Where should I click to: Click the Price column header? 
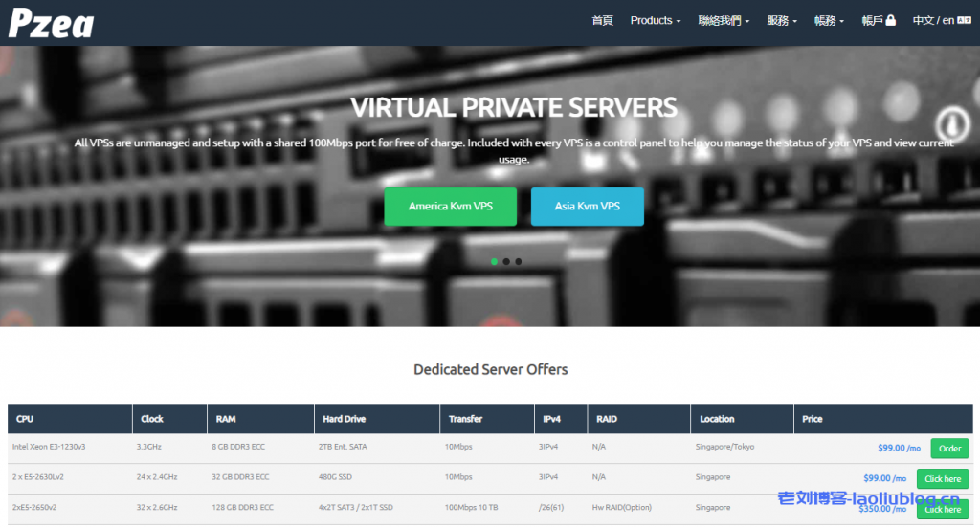pyautogui.click(x=813, y=419)
